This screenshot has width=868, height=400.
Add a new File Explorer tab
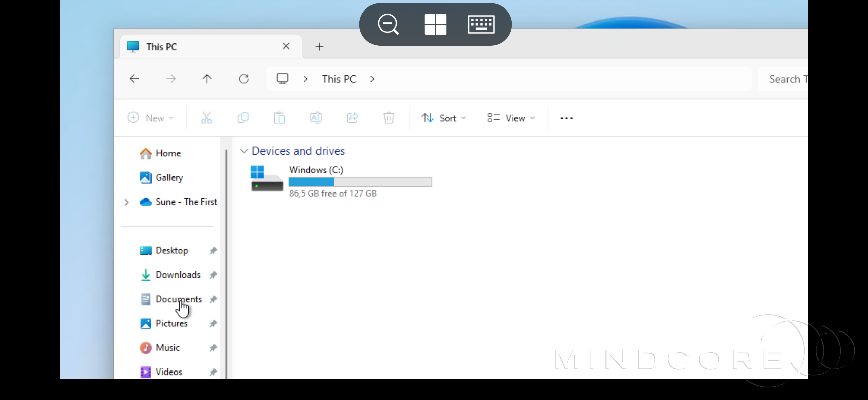(319, 47)
